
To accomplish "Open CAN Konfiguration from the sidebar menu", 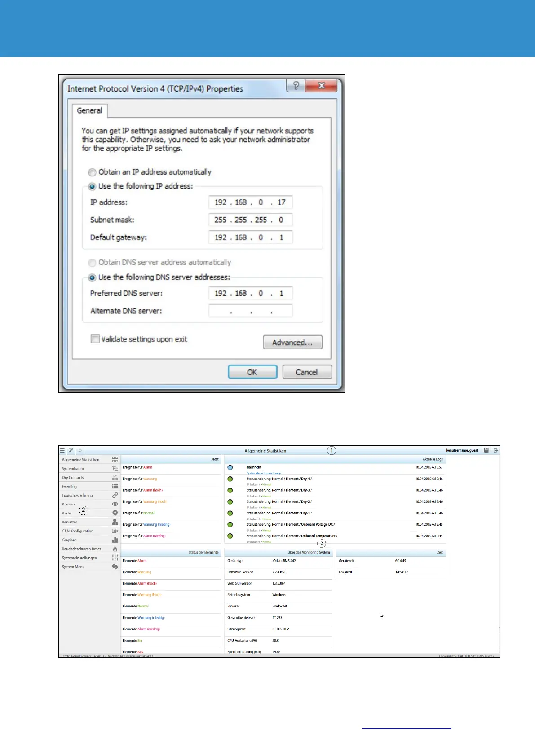I will (90, 531).
